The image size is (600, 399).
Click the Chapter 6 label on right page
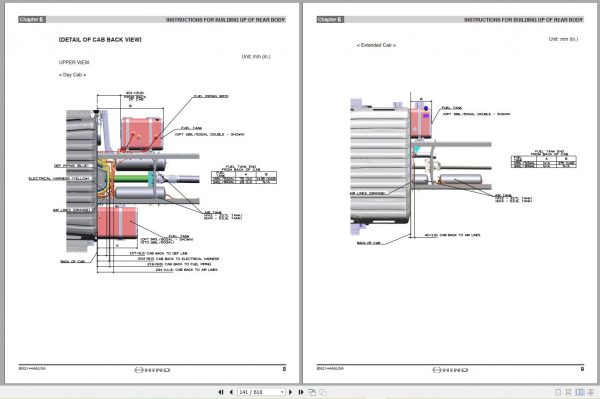click(x=330, y=20)
